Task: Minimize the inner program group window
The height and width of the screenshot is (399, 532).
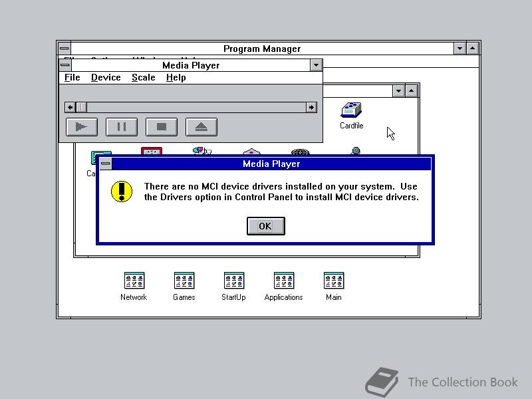Action: click(x=398, y=91)
